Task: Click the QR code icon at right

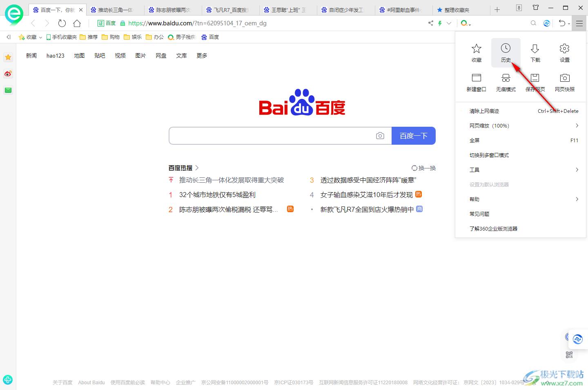Action: tap(569, 355)
